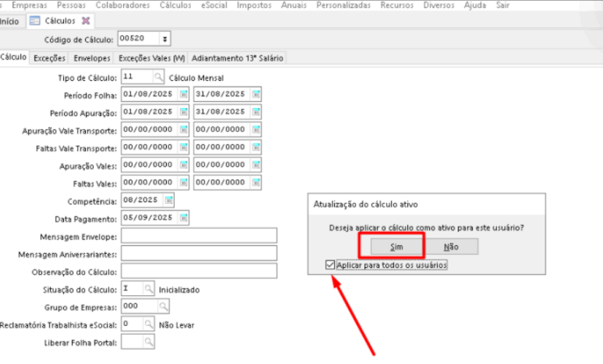This screenshot has height=364, width=603.
Task: Open calendar picker for Data Pagamento
Action: (x=183, y=218)
